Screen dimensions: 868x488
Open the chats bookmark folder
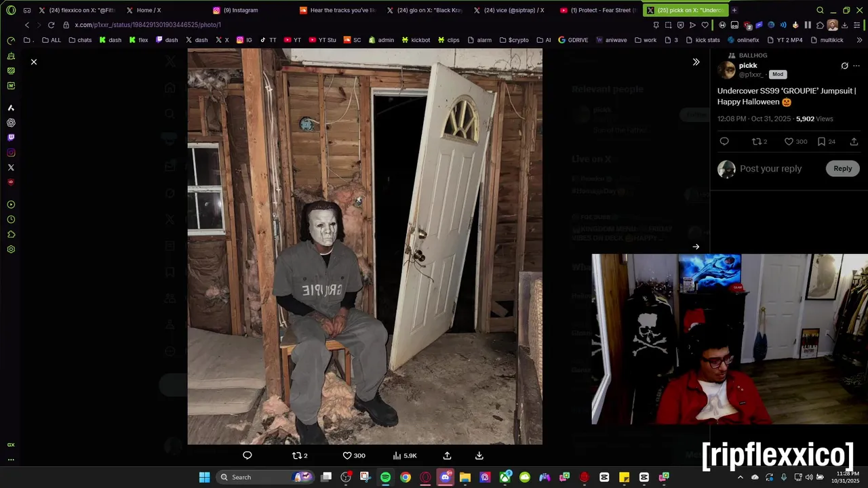[x=80, y=40]
